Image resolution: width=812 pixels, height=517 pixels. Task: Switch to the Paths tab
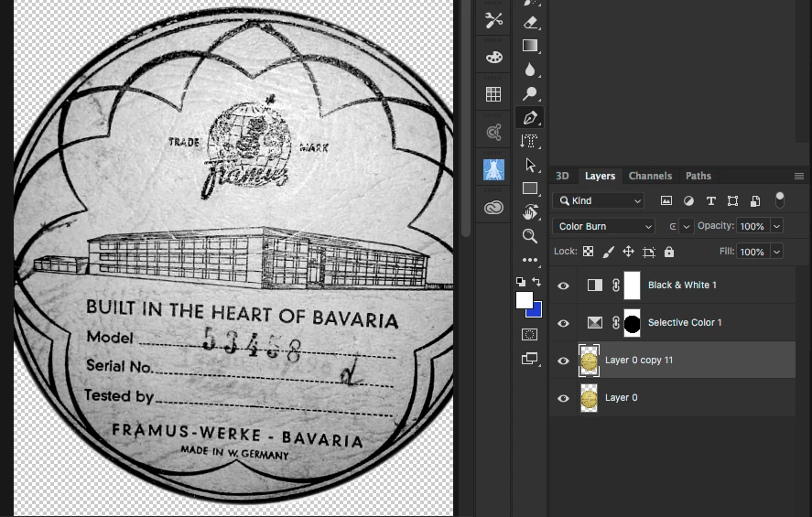698,176
